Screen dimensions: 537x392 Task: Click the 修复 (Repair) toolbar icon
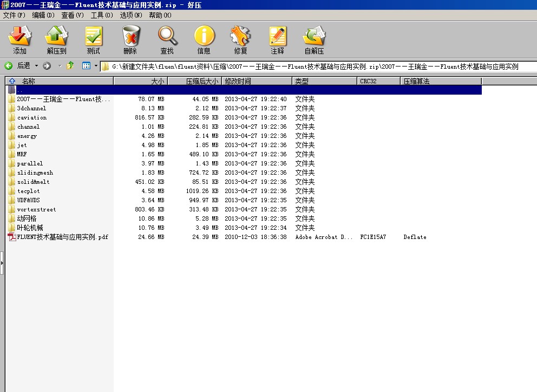pyautogui.click(x=240, y=40)
